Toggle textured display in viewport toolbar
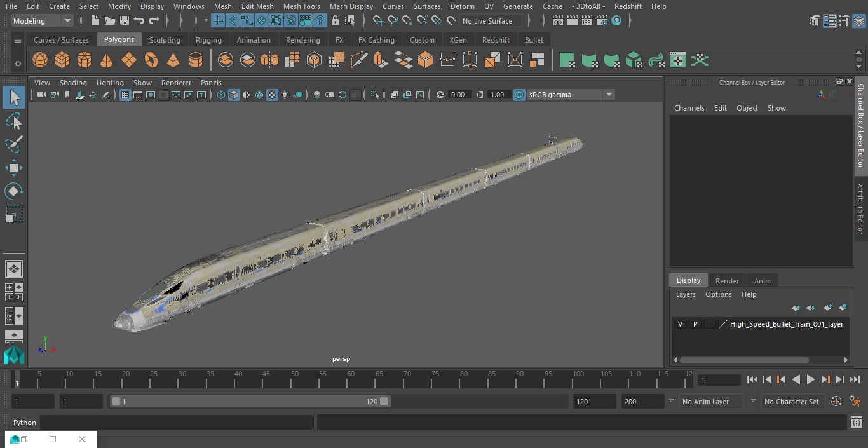Screen dimensions: 868x448 (272, 95)
